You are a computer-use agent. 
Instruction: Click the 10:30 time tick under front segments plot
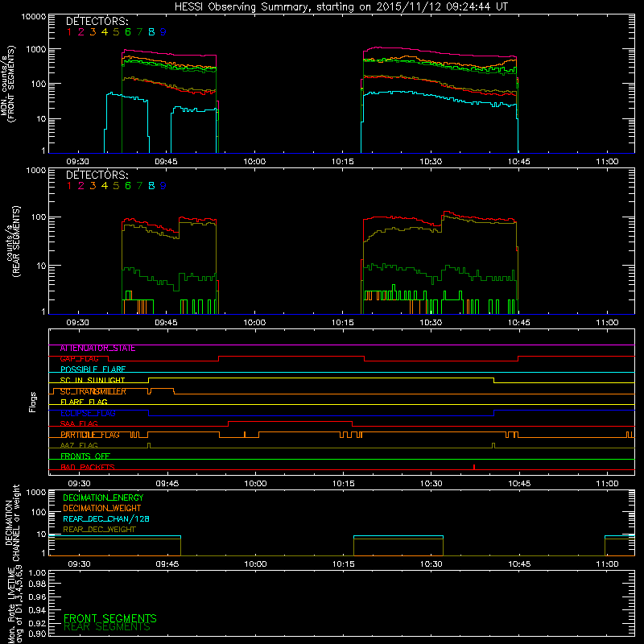click(431, 162)
